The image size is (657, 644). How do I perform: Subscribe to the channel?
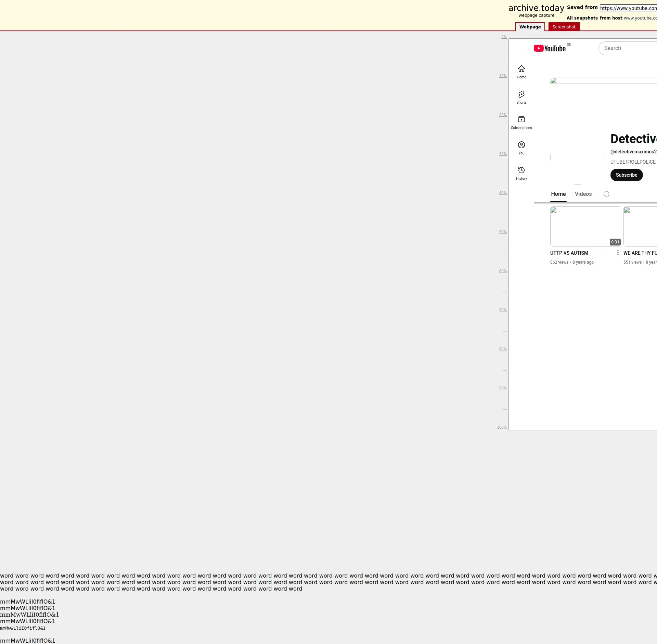click(x=626, y=175)
